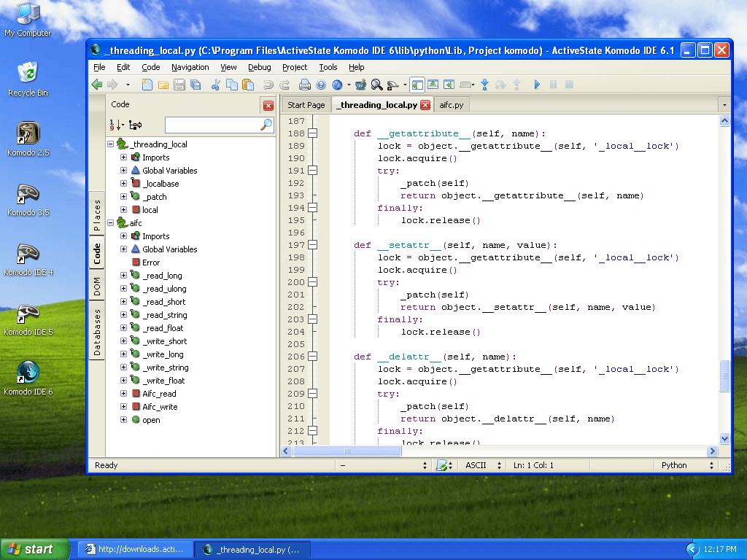The image size is (747, 560).
Task: Open the back/forward history dropdown
Action: tap(128, 85)
